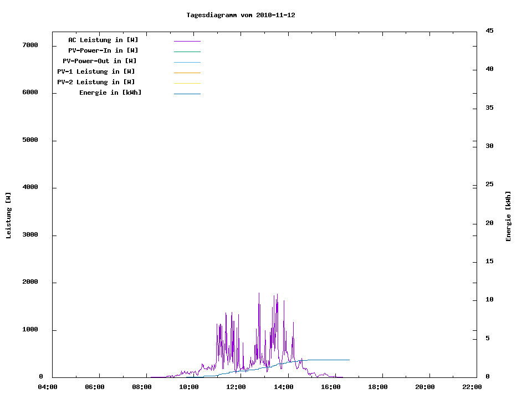The height and width of the screenshot is (399, 532).
Task: Click the 2000 tick on the power axis
Action: [x=30, y=282]
